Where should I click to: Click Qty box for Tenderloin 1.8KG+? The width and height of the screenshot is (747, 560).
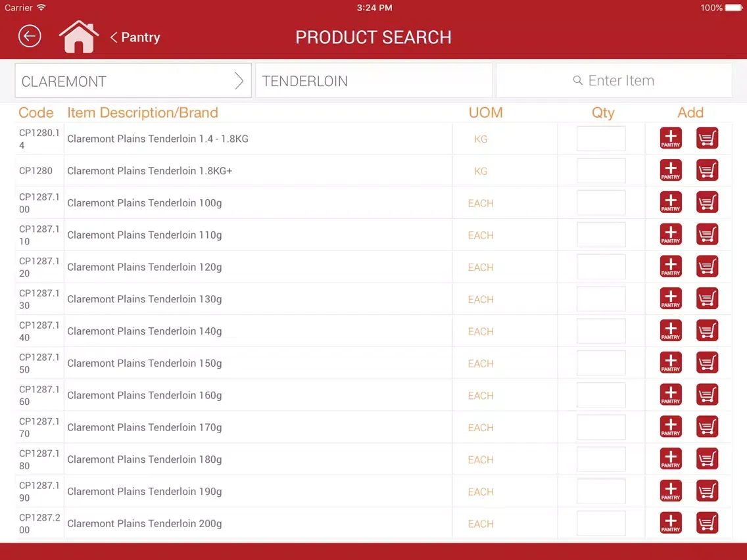(601, 170)
